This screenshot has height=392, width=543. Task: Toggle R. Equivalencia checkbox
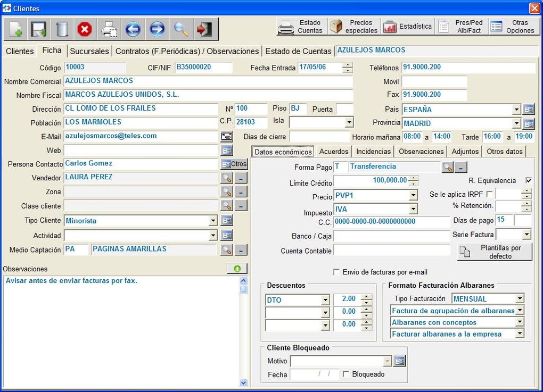[529, 180]
